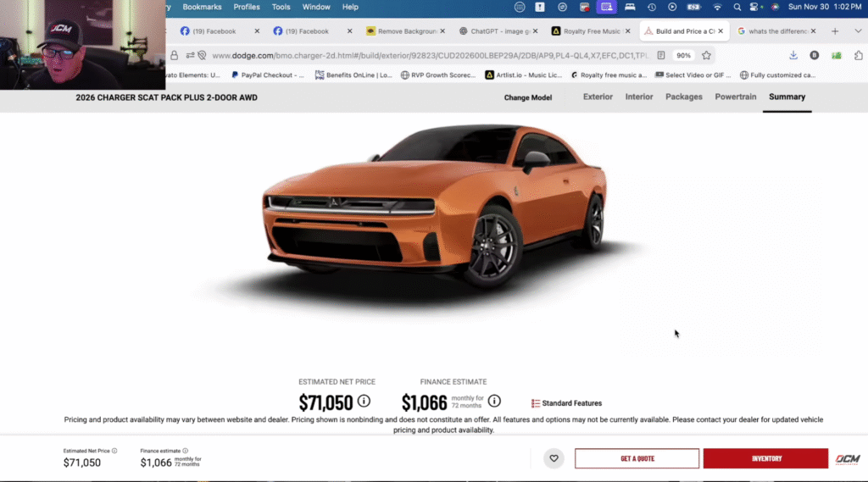Open browser downloads arrow icon
Screen dimensions: 868x482
pos(793,55)
